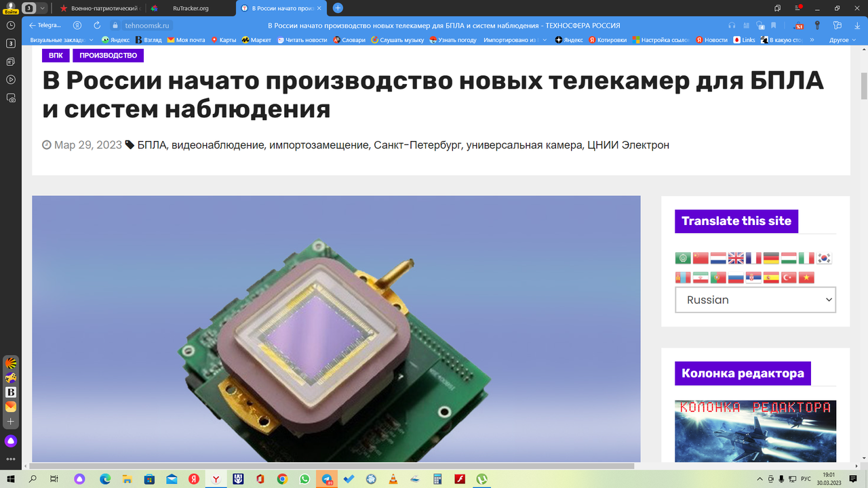Open a new tab with plus button
The image size is (868, 488).
pos(338,8)
